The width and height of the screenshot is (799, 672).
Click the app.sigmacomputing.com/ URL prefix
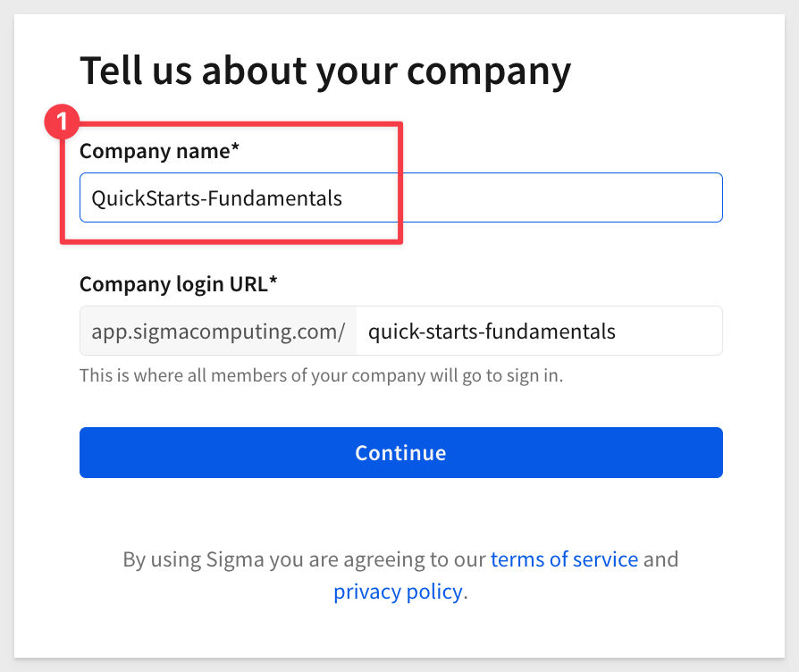[218, 331]
